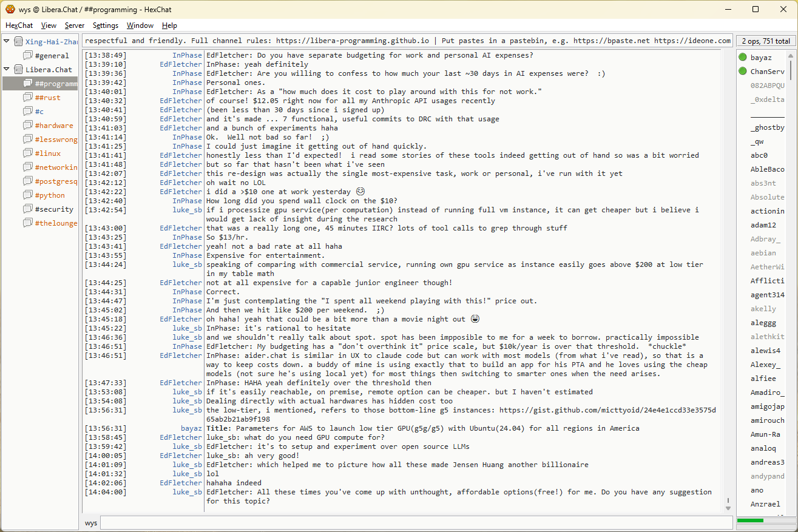The height and width of the screenshot is (532, 798).
Task: Open the Settings menu
Action: coord(105,25)
